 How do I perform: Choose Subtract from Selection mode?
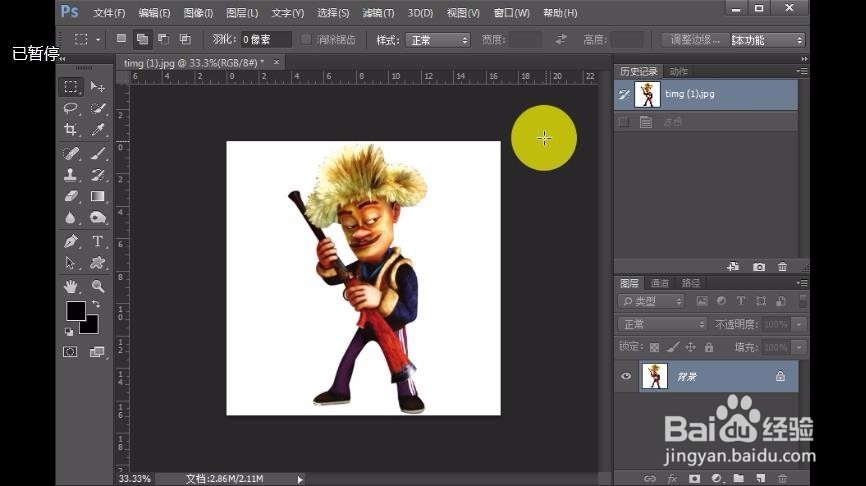pyautogui.click(x=163, y=39)
